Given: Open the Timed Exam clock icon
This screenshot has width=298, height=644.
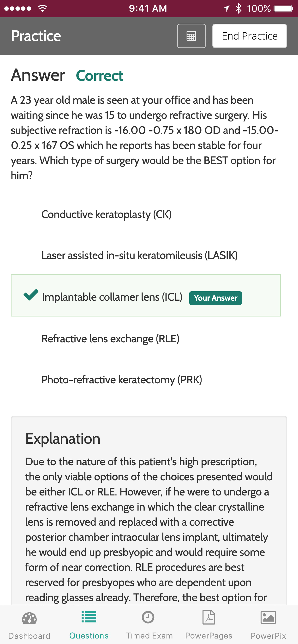Looking at the screenshot, I should click(148, 617).
